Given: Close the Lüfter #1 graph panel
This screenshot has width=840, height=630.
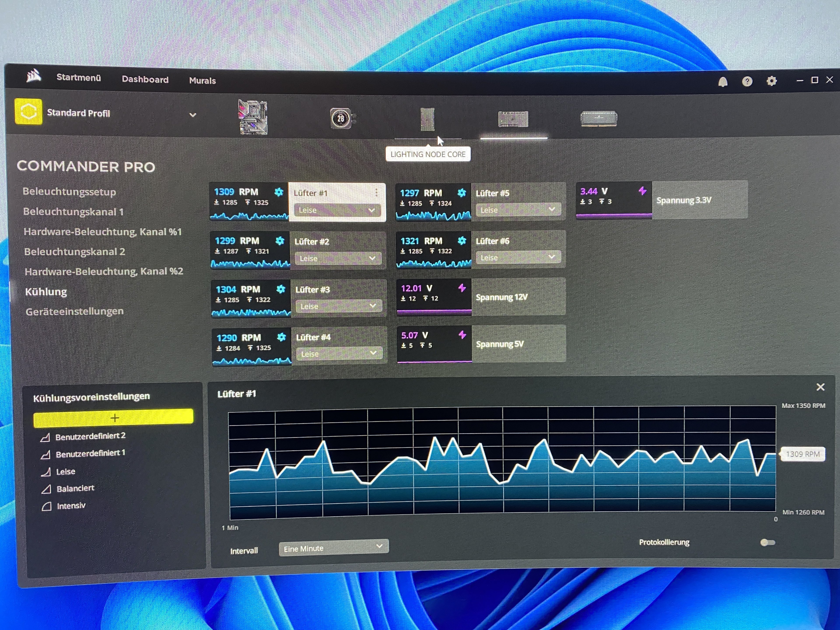Looking at the screenshot, I should click(820, 387).
